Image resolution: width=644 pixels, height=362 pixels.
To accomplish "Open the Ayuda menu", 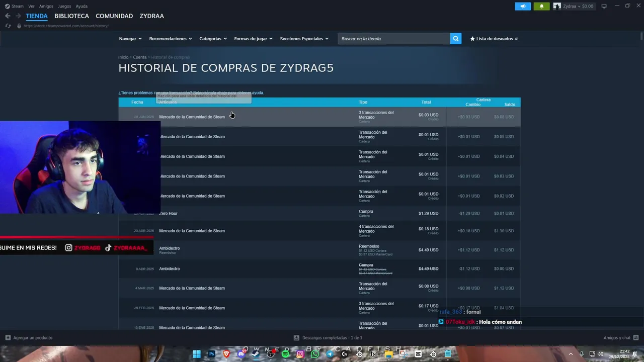I will coord(82,6).
